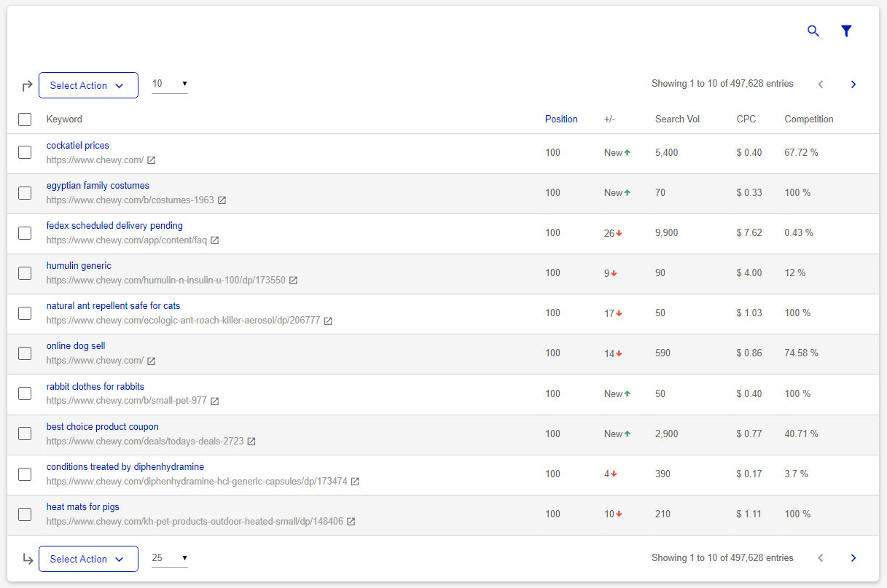Click the external link icon for heat mats for pigs
The width and height of the screenshot is (887, 588).
351,521
